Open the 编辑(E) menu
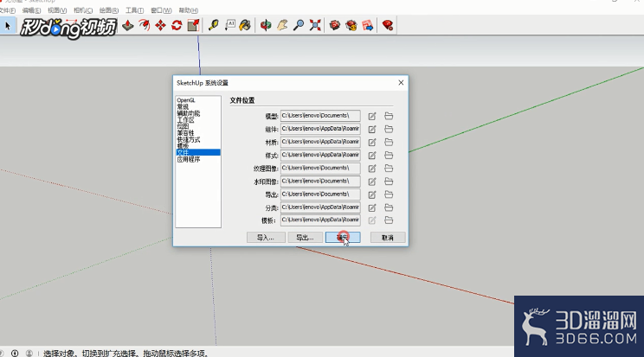This screenshot has width=644, height=357. [x=32, y=10]
